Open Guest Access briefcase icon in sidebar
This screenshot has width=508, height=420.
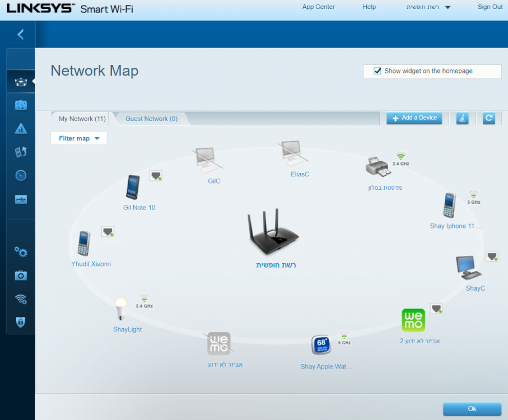tap(21, 105)
